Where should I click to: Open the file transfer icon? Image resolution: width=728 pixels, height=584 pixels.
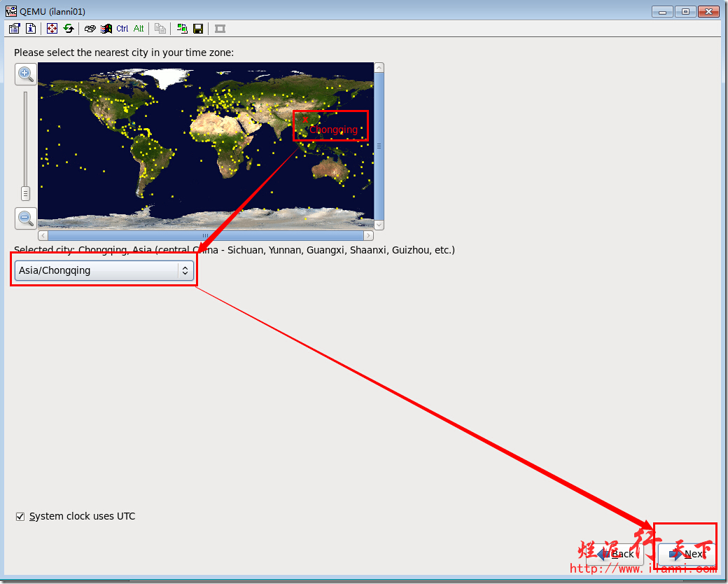click(182, 29)
